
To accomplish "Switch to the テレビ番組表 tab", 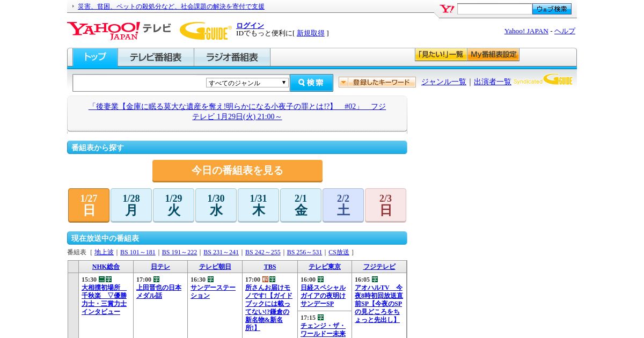I will click(x=156, y=57).
